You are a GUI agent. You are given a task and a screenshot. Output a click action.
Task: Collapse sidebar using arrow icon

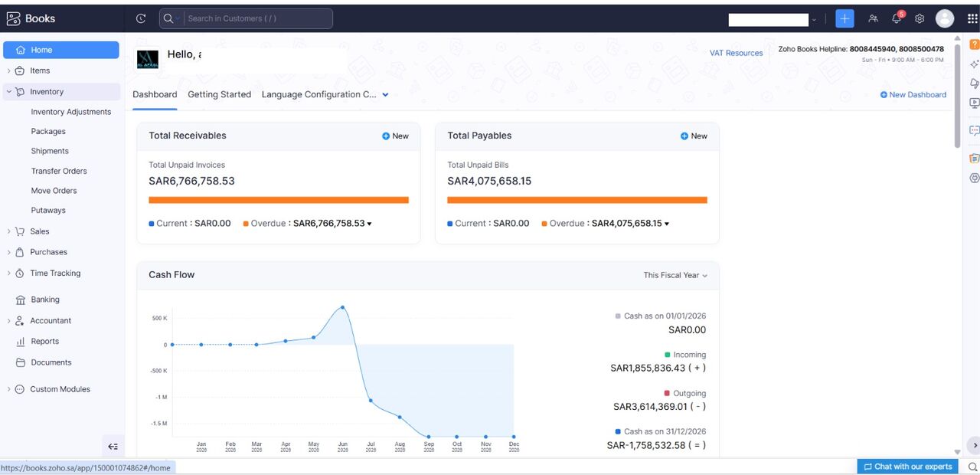(113, 447)
